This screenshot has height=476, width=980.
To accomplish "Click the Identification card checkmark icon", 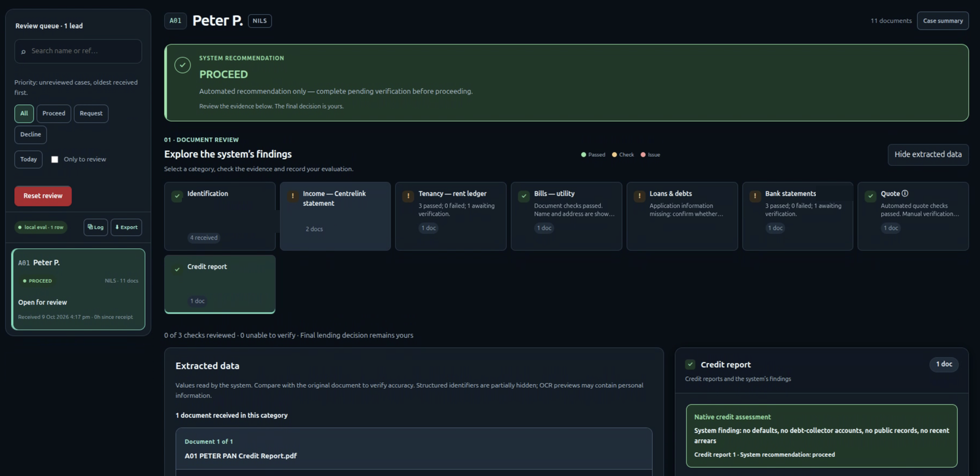I will pyautogui.click(x=177, y=196).
